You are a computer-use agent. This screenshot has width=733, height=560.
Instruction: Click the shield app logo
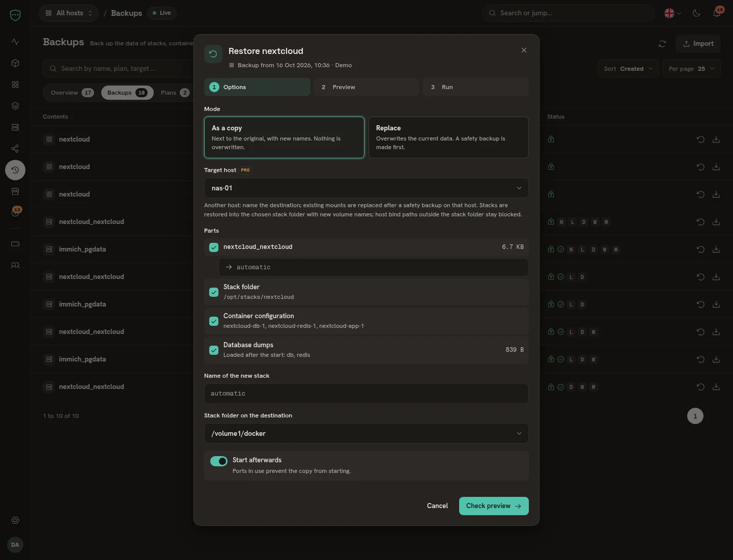[15, 15]
